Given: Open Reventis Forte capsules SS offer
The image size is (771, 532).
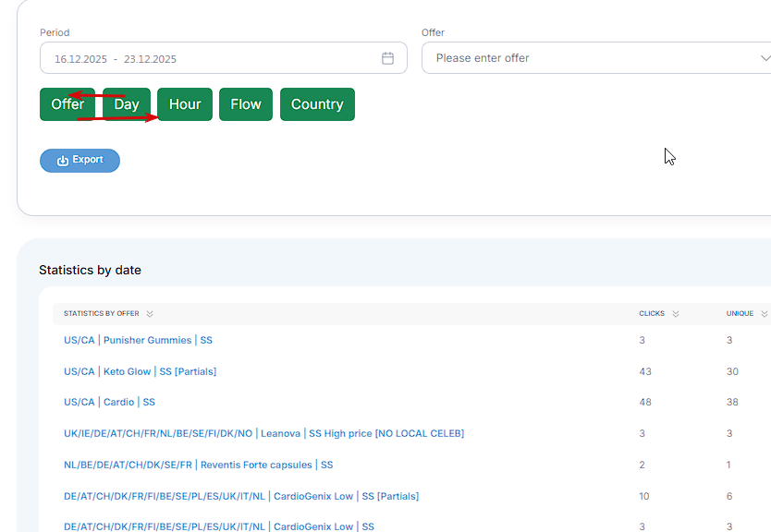Looking at the screenshot, I should coord(198,465).
